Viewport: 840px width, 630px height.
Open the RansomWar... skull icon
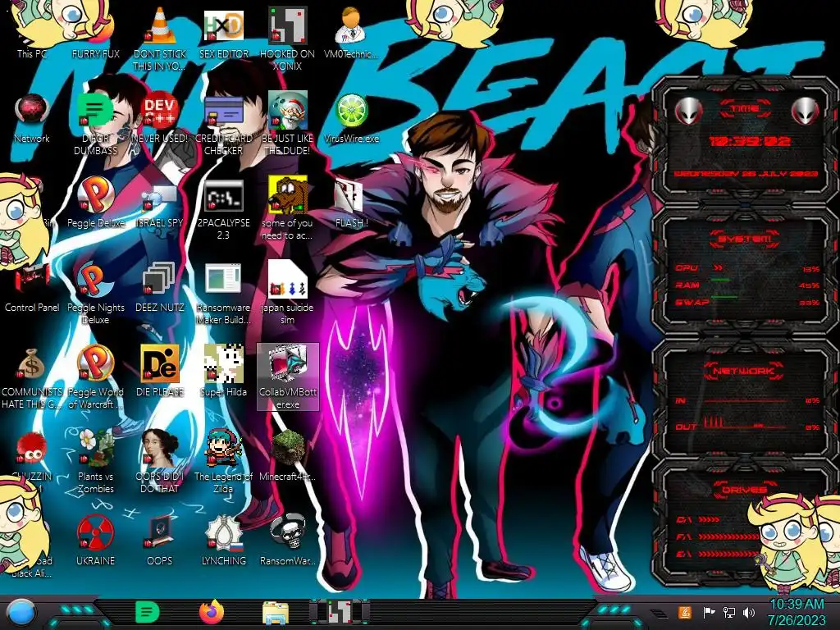(x=288, y=540)
